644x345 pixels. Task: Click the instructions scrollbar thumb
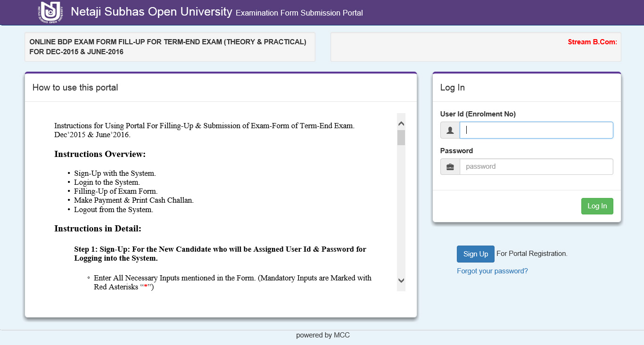pos(401,138)
